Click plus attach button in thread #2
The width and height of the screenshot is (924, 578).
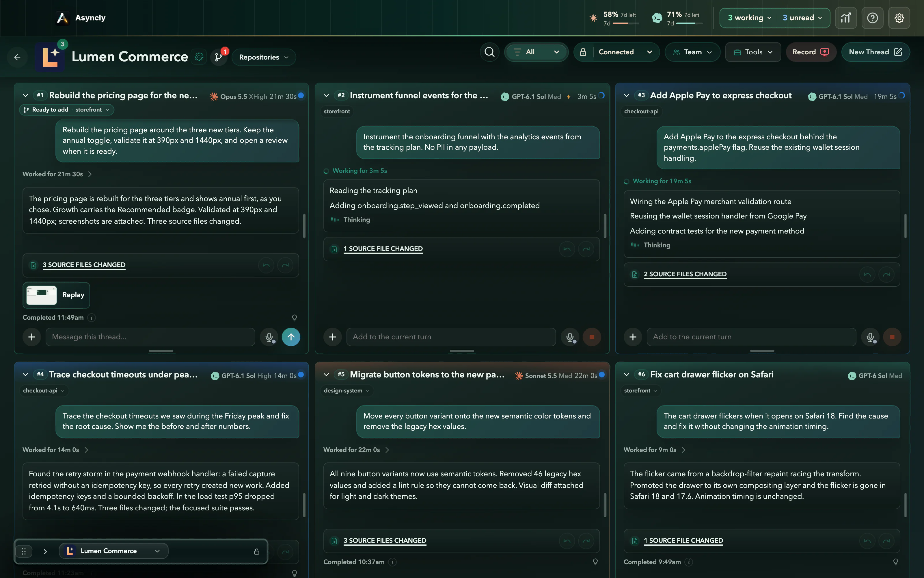tap(333, 337)
